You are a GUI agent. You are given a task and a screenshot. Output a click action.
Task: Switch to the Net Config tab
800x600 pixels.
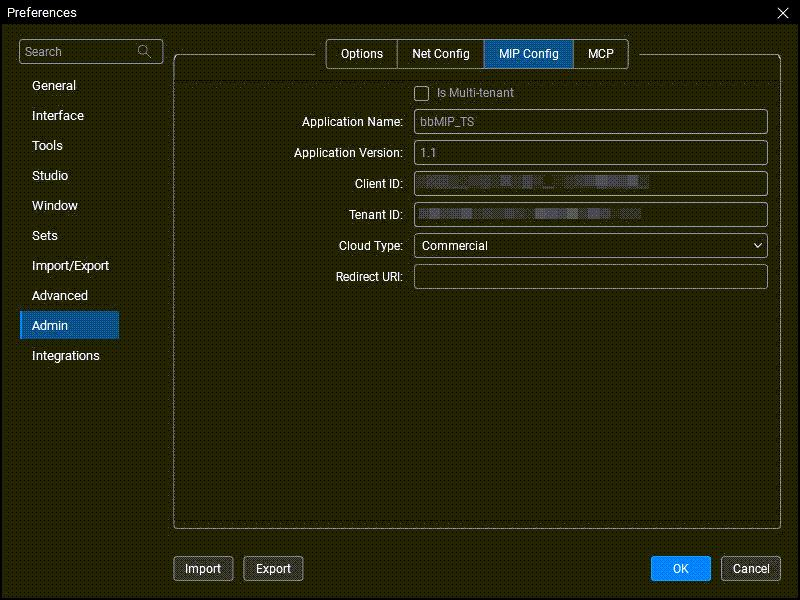pos(440,54)
